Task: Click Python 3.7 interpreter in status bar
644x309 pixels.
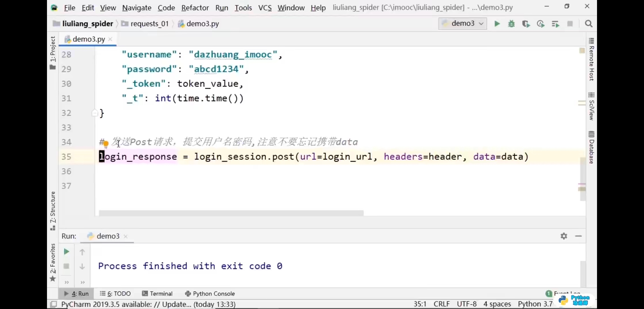Action: pos(535,304)
